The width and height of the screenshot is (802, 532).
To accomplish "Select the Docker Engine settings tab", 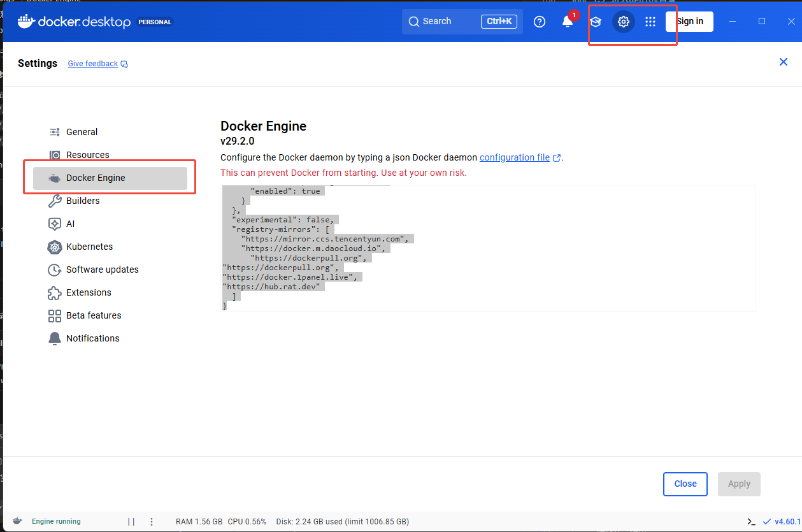I will click(110, 178).
